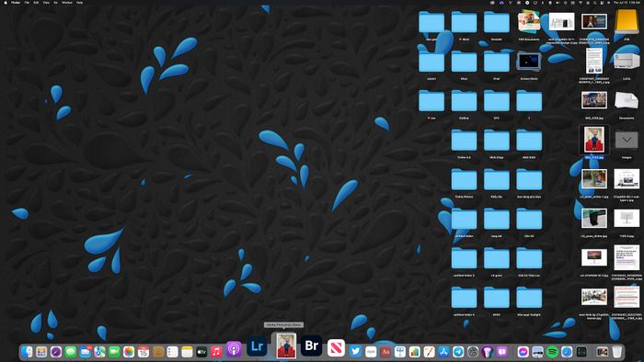Viewport: 644px width, 362px height.
Task: Open Telegram from the Dock
Action: pos(458,352)
